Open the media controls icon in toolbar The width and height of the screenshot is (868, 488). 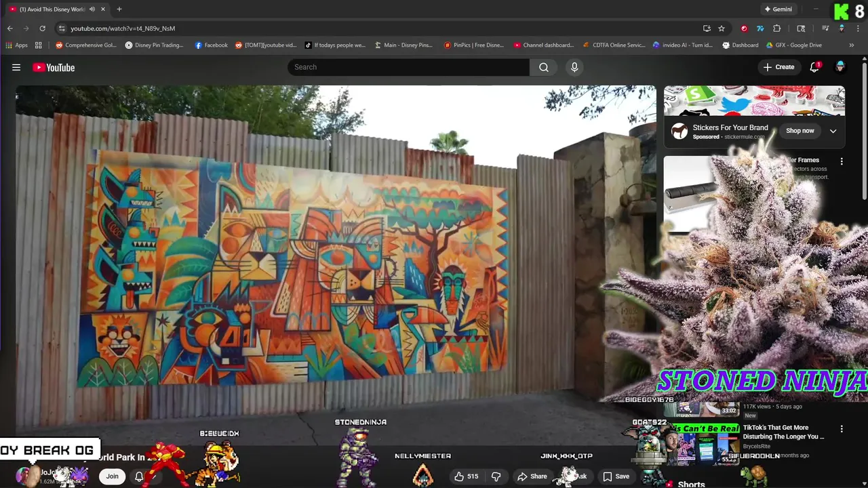825,28
